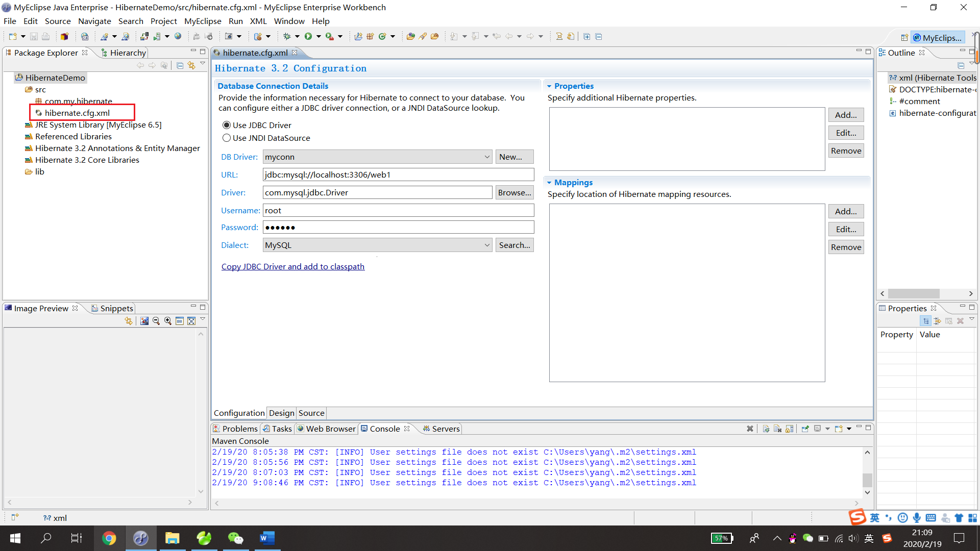Click the Debug bug icon in toolbar
Screen dimensions: 980x551
pos(287,36)
